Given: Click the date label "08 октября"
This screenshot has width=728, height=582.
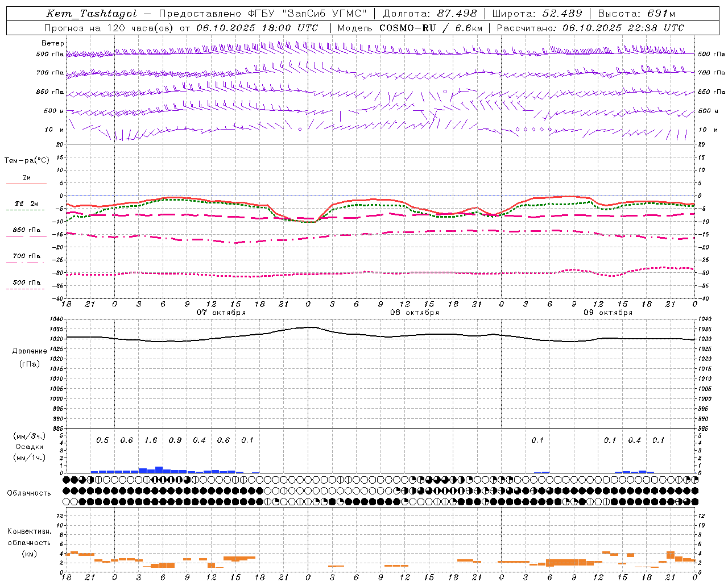Looking at the screenshot, I should point(415,313).
